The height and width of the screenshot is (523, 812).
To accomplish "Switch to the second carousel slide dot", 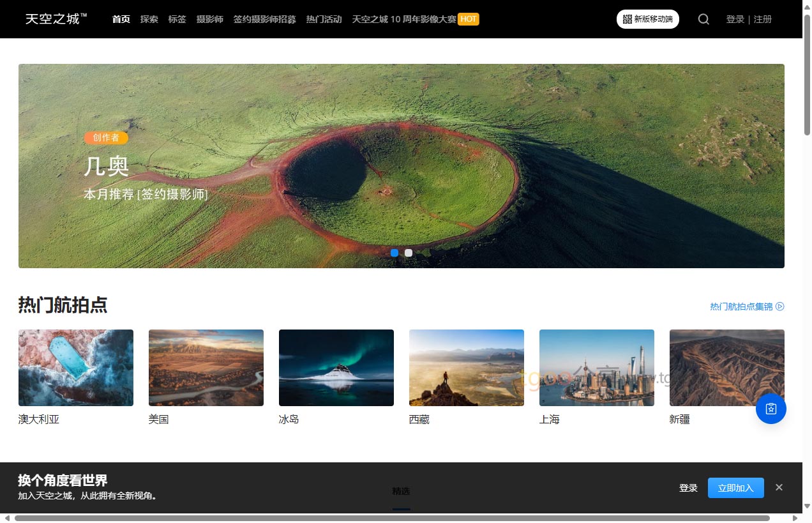I will tap(409, 253).
